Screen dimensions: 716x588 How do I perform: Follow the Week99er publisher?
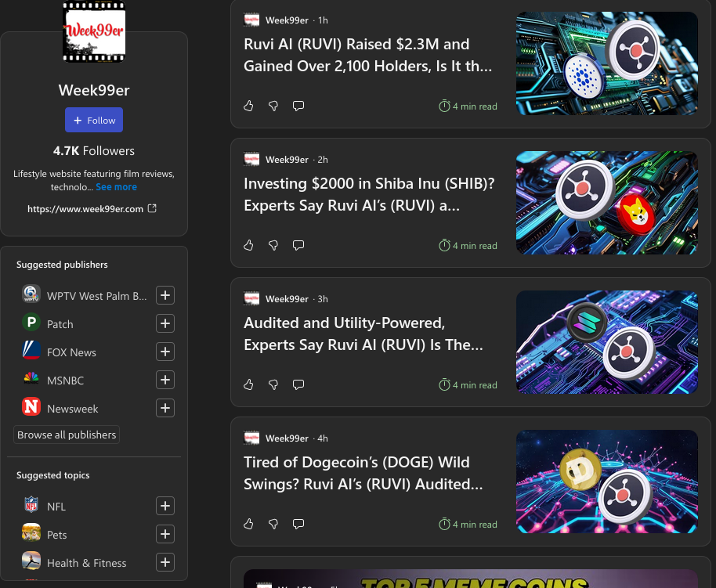(x=94, y=120)
